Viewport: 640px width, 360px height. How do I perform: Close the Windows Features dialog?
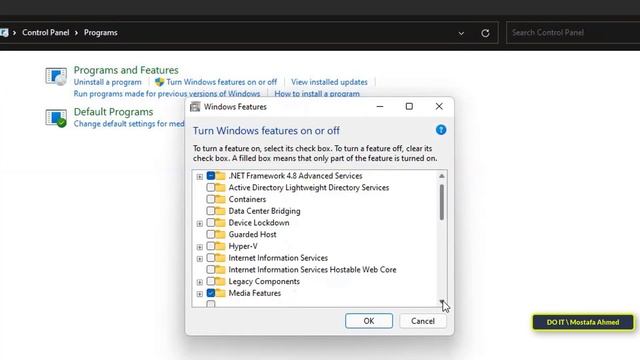coord(439,107)
